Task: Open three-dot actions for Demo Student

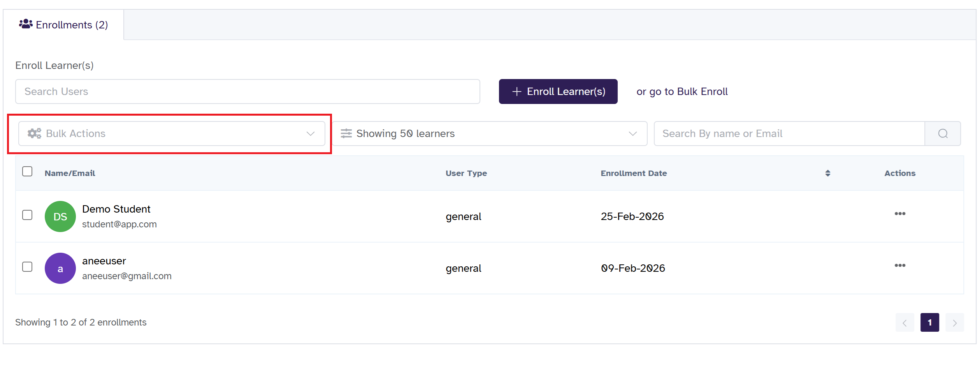Action: pyautogui.click(x=899, y=214)
